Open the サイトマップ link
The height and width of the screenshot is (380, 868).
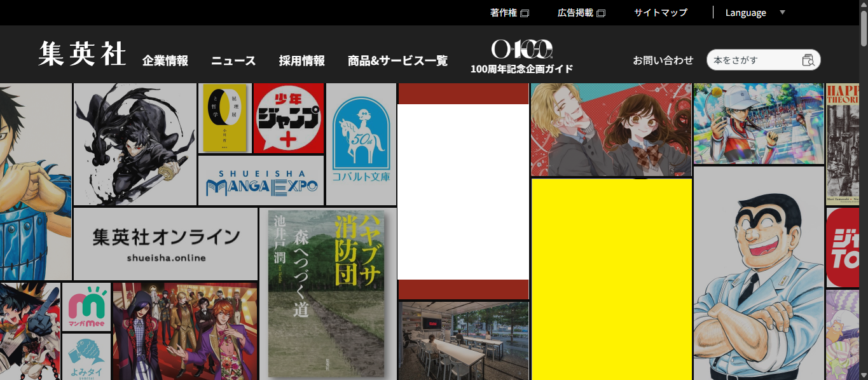coord(661,13)
